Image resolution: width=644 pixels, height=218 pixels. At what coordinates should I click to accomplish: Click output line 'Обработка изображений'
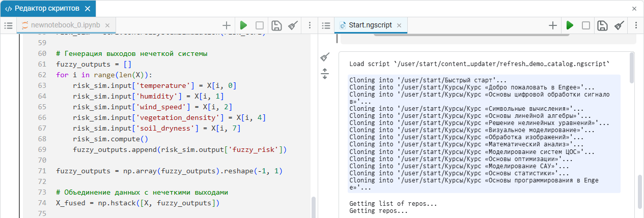point(466,137)
